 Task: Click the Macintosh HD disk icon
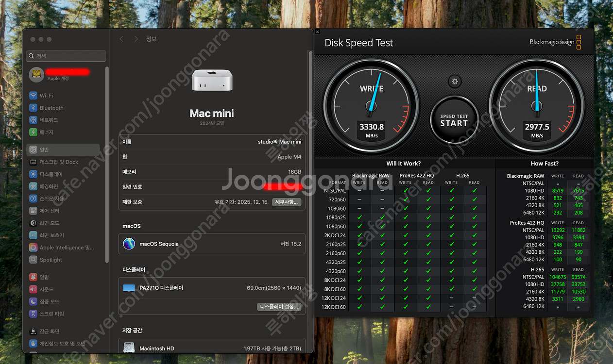point(129,348)
